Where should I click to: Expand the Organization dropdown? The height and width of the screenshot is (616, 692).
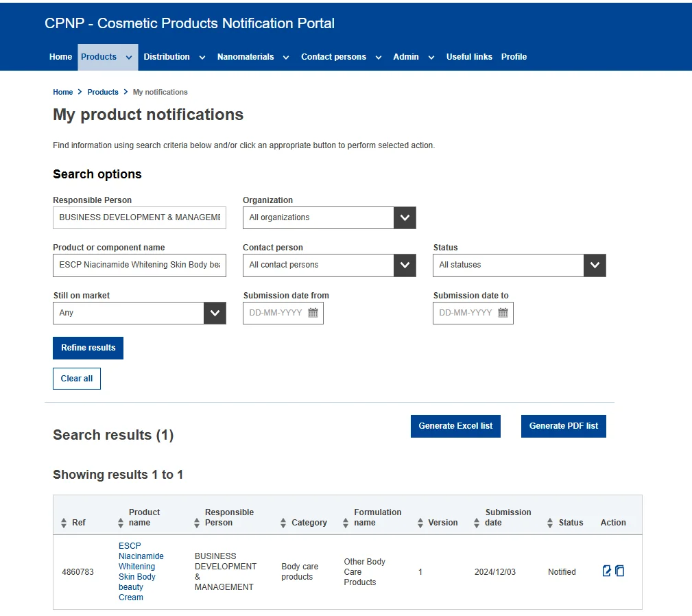point(405,217)
